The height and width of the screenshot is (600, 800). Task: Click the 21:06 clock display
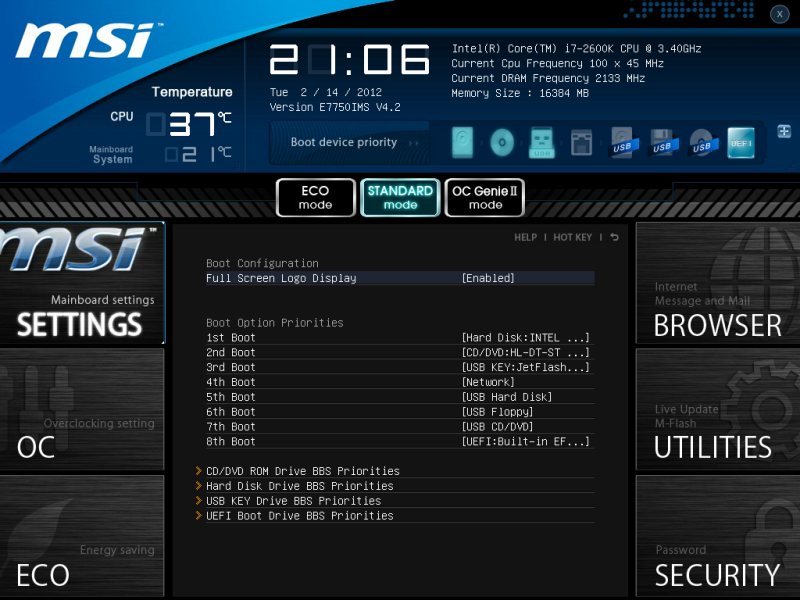(x=349, y=60)
